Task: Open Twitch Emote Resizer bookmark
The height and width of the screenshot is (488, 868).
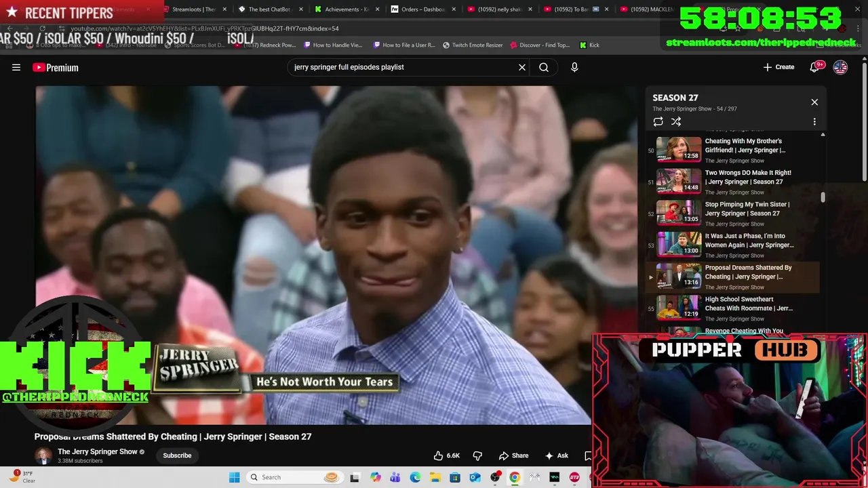Action: [x=473, y=45]
